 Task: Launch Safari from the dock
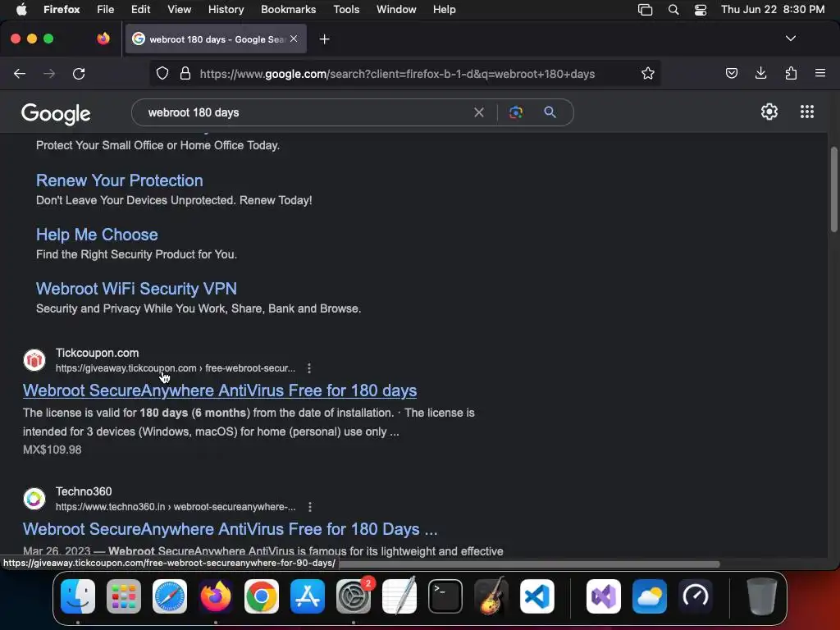(170, 596)
